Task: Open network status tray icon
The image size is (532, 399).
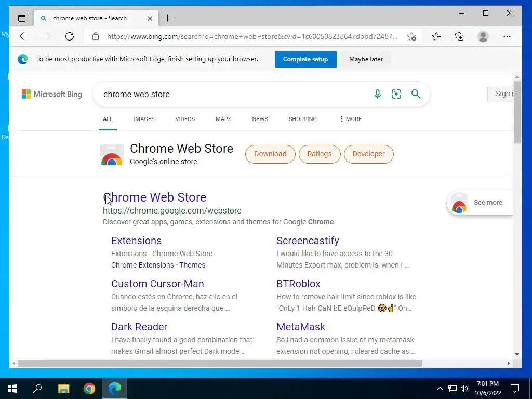Action: [453, 389]
